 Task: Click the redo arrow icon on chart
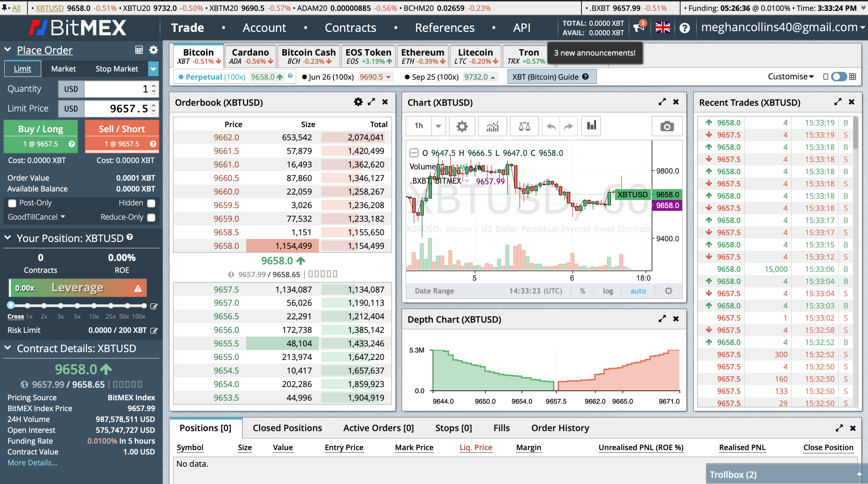click(x=568, y=126)
